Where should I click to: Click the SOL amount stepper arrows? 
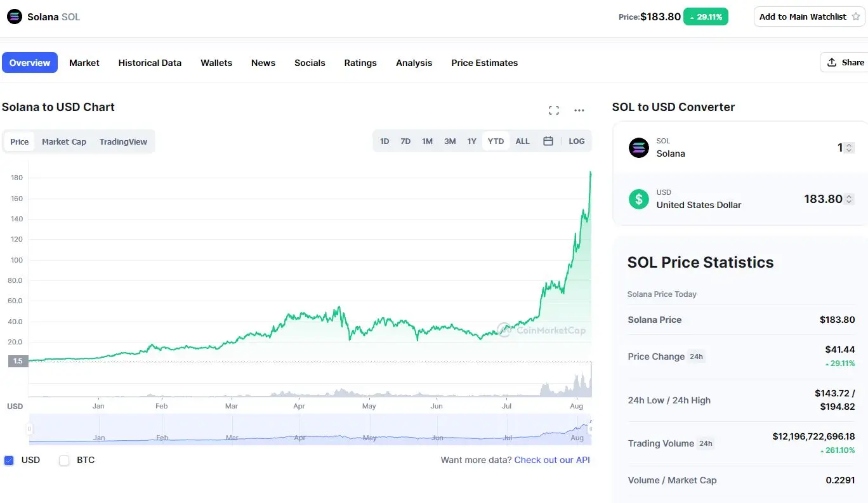coord(850,148)
